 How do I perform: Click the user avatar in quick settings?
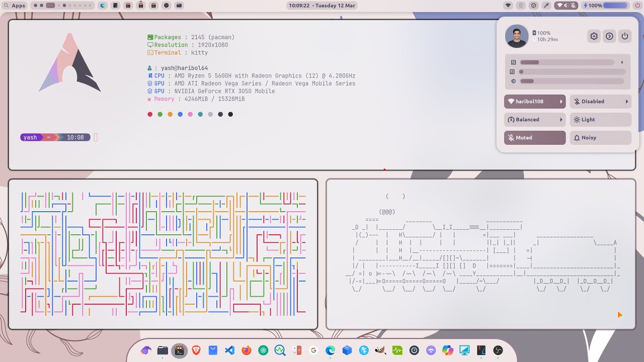coord(517,36)
